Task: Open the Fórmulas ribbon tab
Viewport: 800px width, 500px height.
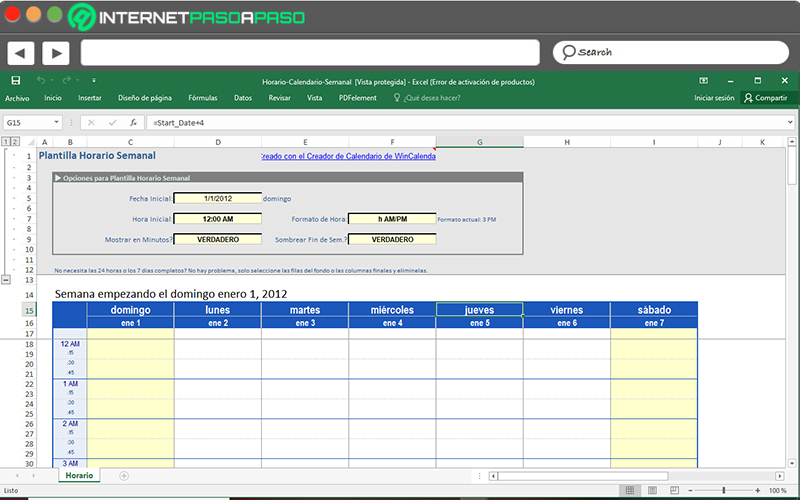Action: (x=203, y=98)
